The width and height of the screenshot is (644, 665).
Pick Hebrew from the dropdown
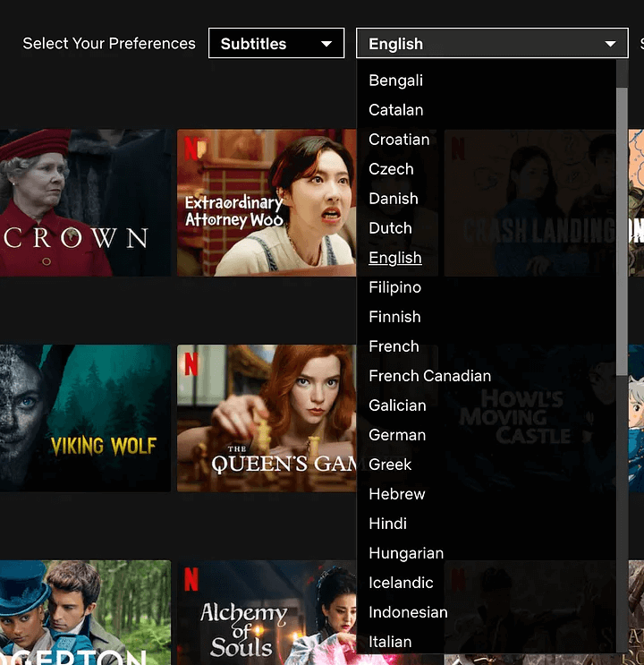point(397,494)
